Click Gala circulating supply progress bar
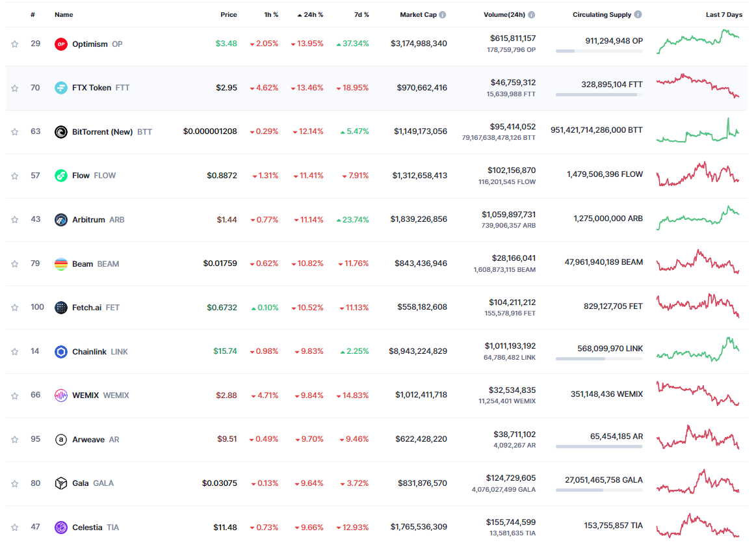Screen dimensions: 756x549 pyautogui.click(x=599, y=490)
